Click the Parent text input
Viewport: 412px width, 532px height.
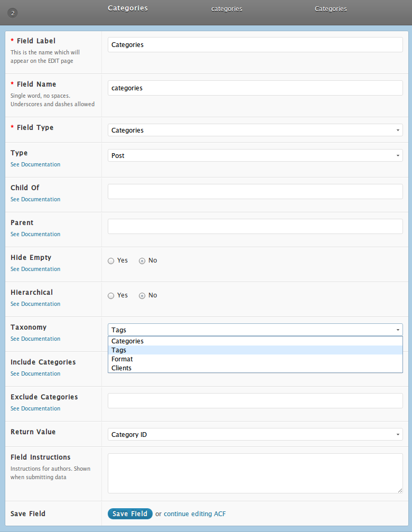click(x=255, y=226)
